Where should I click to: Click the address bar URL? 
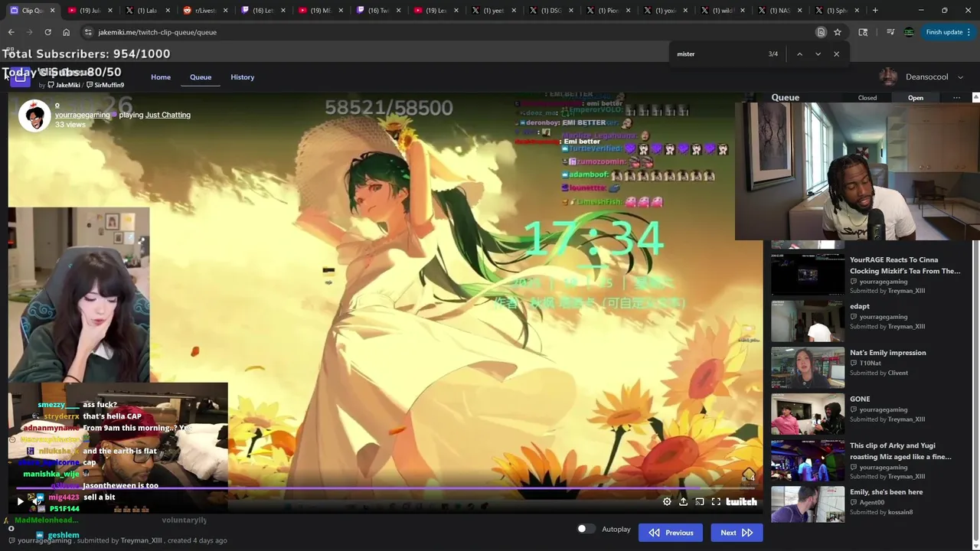(157, 32)
